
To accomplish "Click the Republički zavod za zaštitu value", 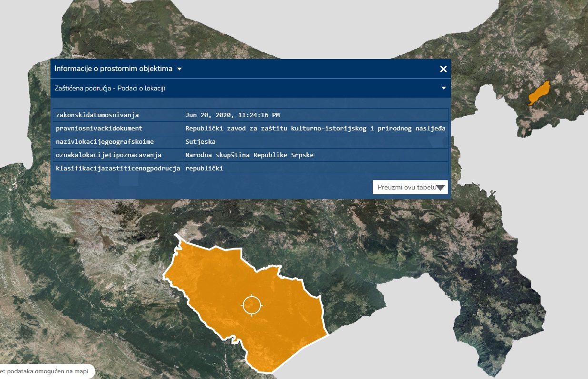I will (x=315, y=129).
